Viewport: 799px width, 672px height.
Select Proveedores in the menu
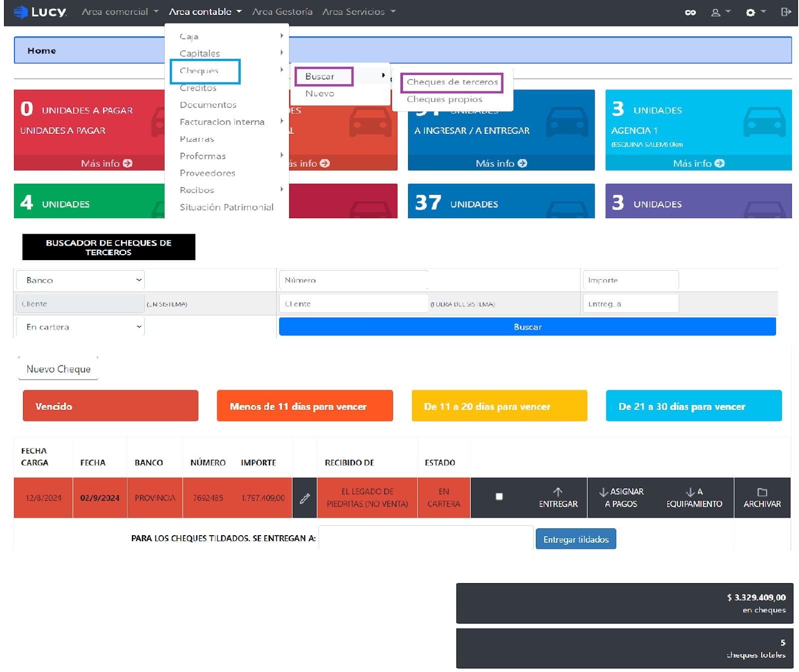coord(207,173)
